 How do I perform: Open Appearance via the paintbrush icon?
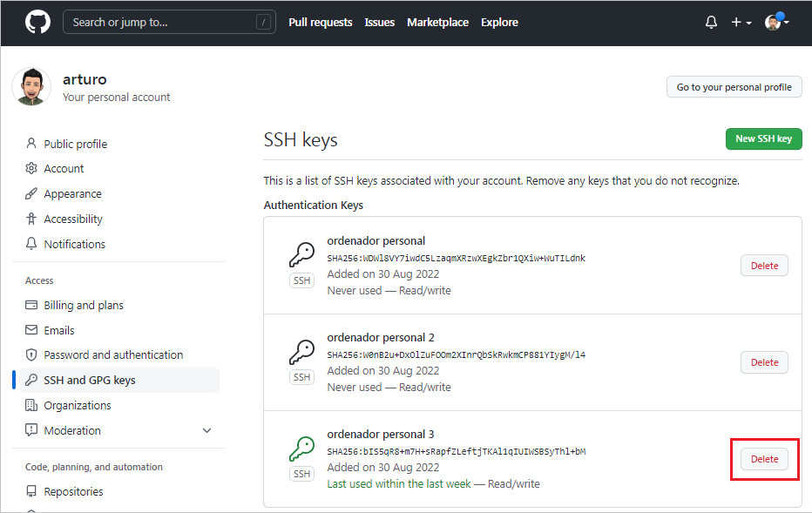pyautogui.click(x=31, y=193)
